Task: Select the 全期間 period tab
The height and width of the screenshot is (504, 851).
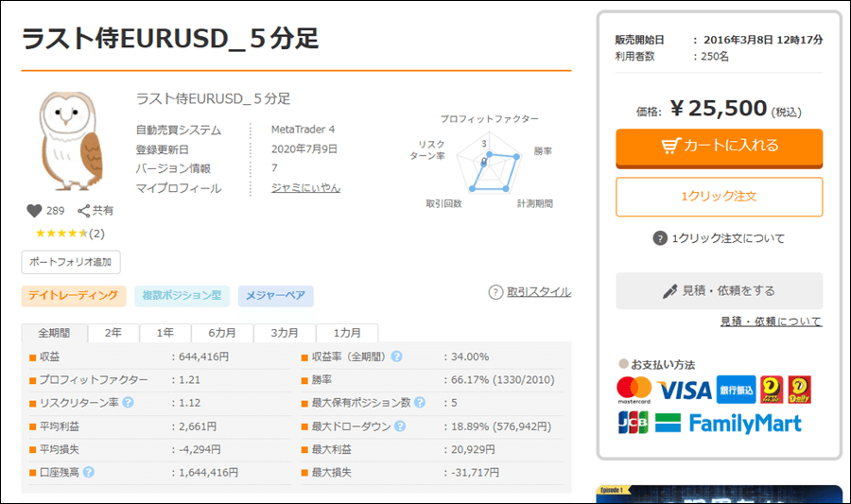Action: pyautogui.click(x=55, y=333)
